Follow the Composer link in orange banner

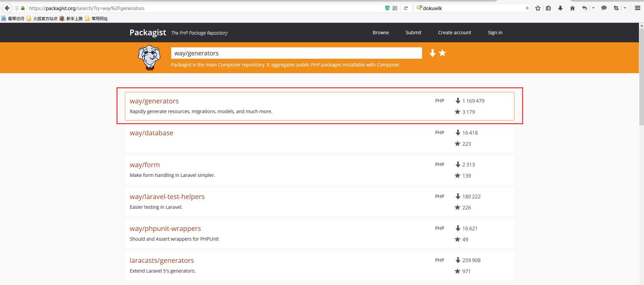point(229,65)
